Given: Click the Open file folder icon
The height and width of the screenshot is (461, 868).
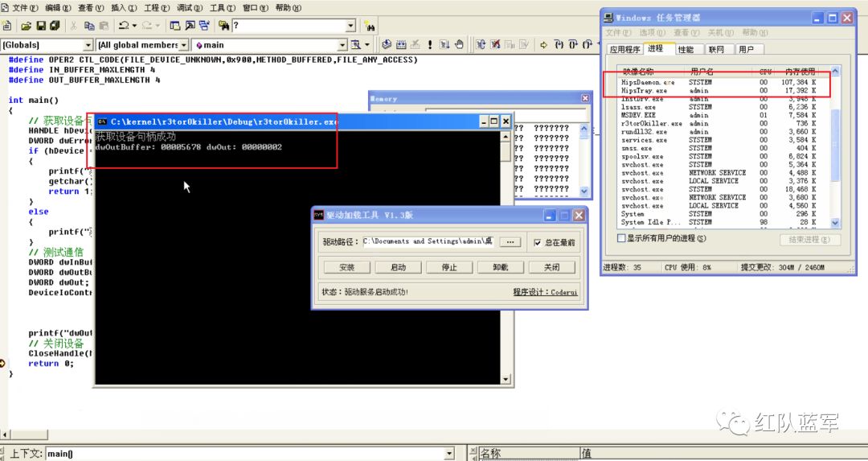Looking at the screenshot, I should [26, 26].
